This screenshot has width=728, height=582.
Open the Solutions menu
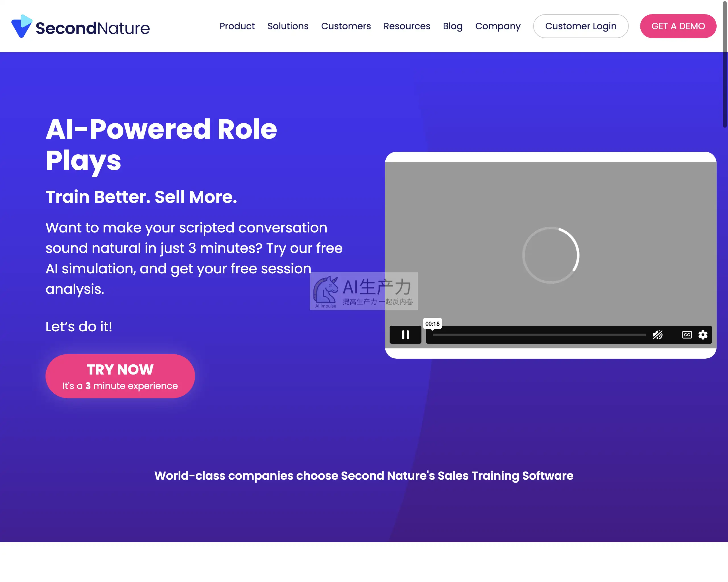pos(288,26)
